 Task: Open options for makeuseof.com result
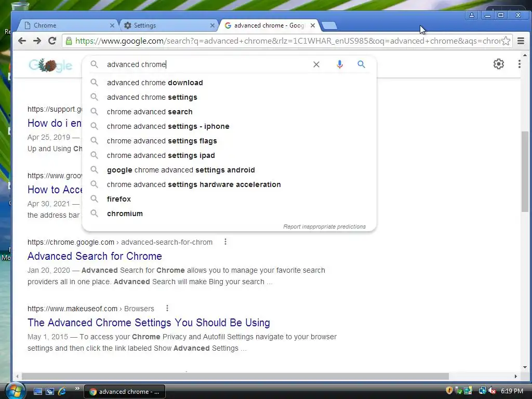pos(167,308)
